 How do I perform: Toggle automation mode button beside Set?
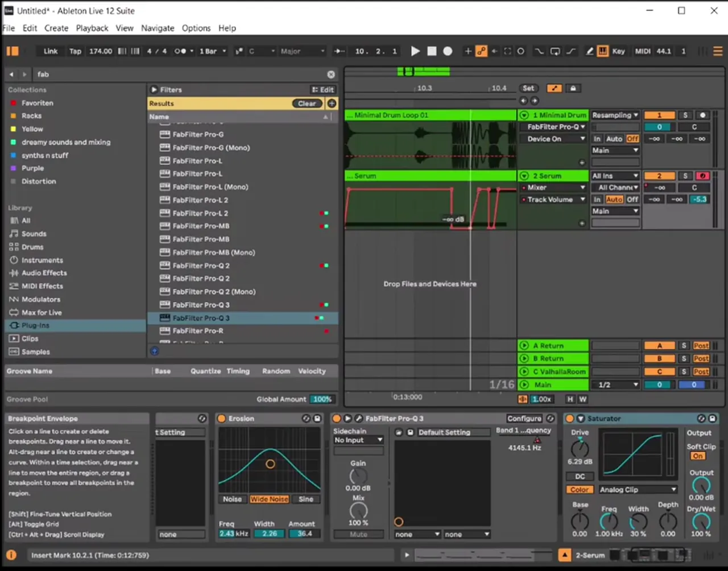click(x=554, y=88)
